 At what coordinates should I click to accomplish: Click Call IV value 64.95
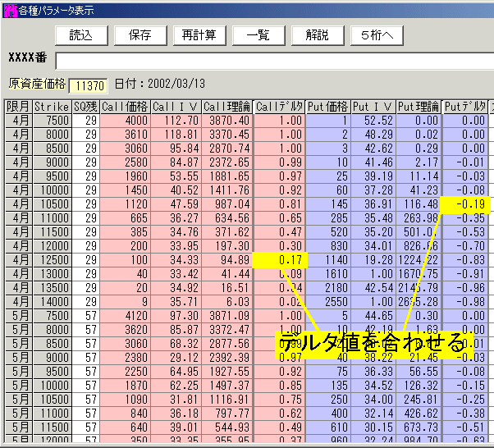pos(176,372)
